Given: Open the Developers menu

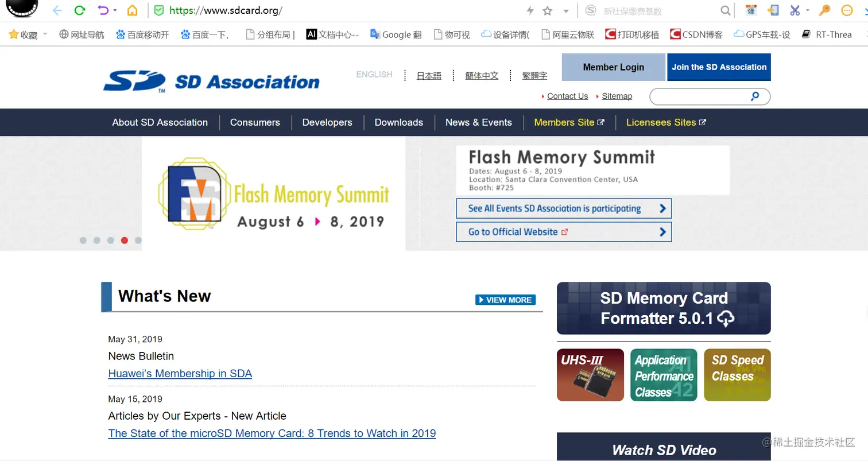Looking at the screenshot, I should tap(327, 122).
